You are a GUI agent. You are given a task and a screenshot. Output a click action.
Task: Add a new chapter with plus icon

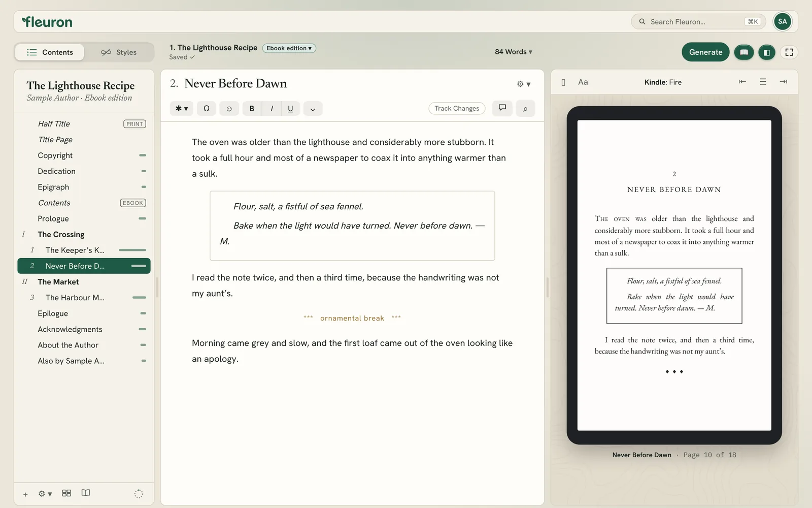(x=25, y=494)
